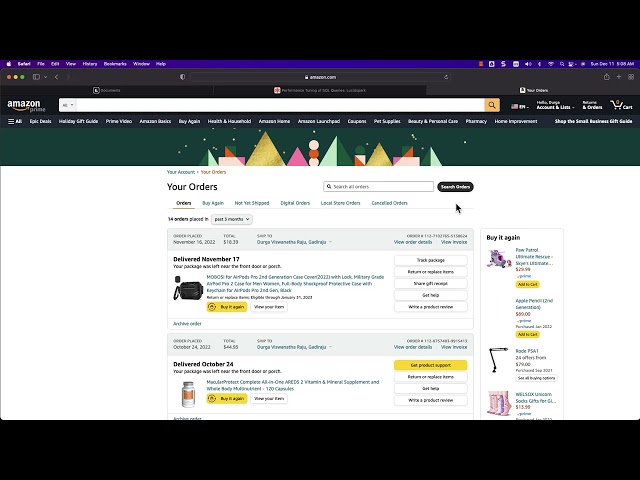This screenshot has width=640, height=480.
Task: Open the Pharmacy nav link
Action: [x=476, y=121]
